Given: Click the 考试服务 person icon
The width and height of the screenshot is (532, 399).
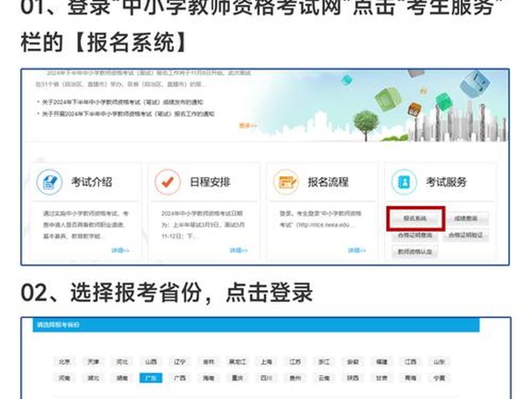Looking at the screenshot, I should pyautogui.click(x=404, y=182).
